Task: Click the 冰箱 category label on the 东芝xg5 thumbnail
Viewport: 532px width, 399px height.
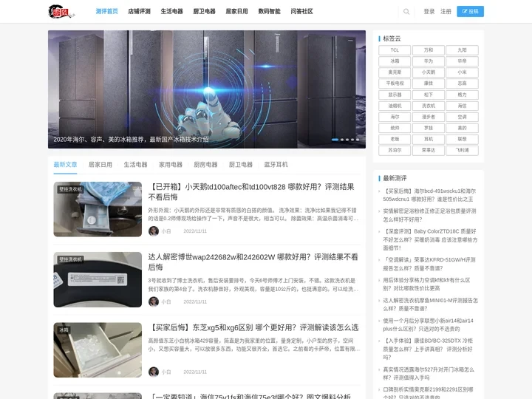Action: click(64, 330)
